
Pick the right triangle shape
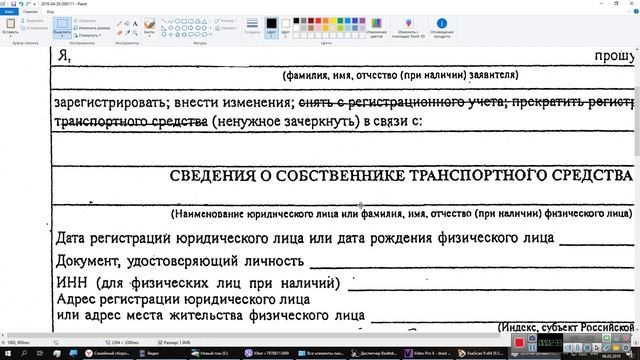point(164,28)
